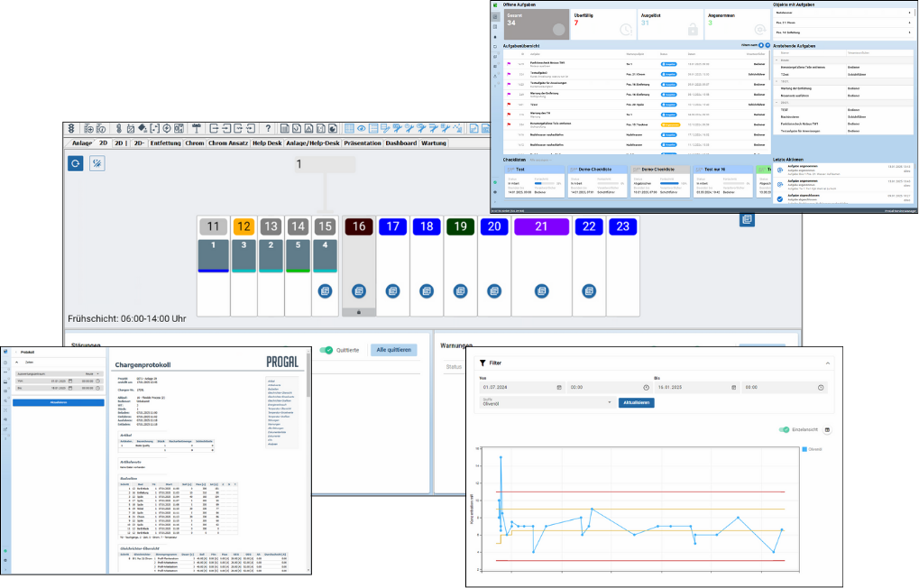919x588 pixels.
Task: Toggle the Einzelansicht switch above the chart
Action: point(784,429)
